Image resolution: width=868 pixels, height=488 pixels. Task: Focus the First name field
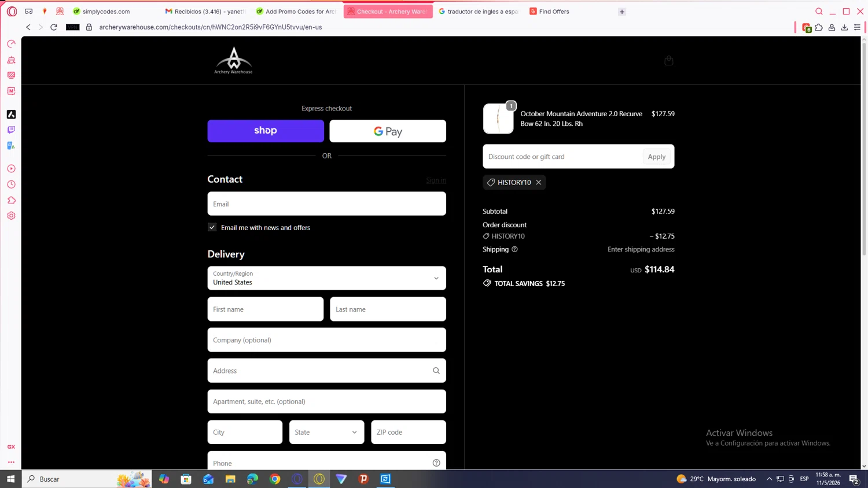click(266, 309)
